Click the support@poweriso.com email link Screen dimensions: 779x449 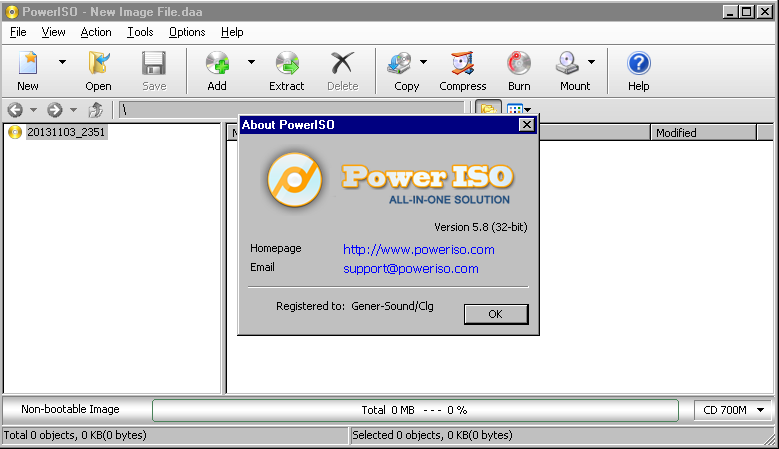coord(411,269)
